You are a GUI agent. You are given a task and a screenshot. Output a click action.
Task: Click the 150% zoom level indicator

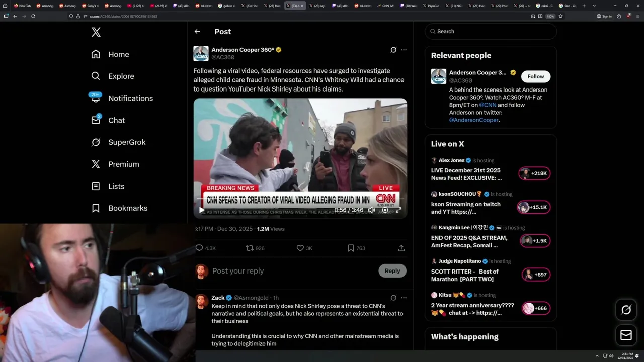[x=550, y=16]
